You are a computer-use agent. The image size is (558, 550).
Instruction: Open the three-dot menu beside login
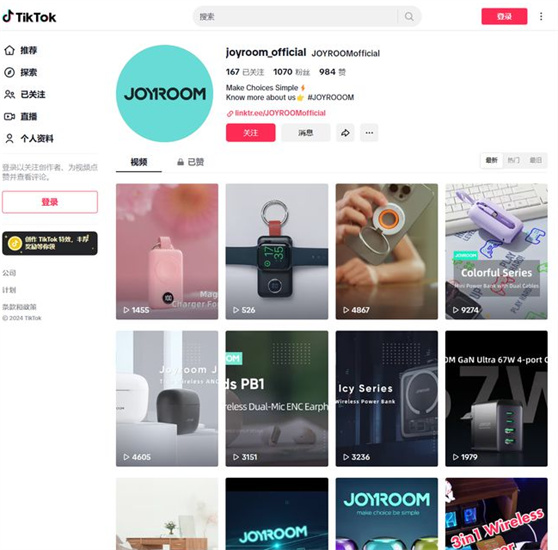[541, 16]
